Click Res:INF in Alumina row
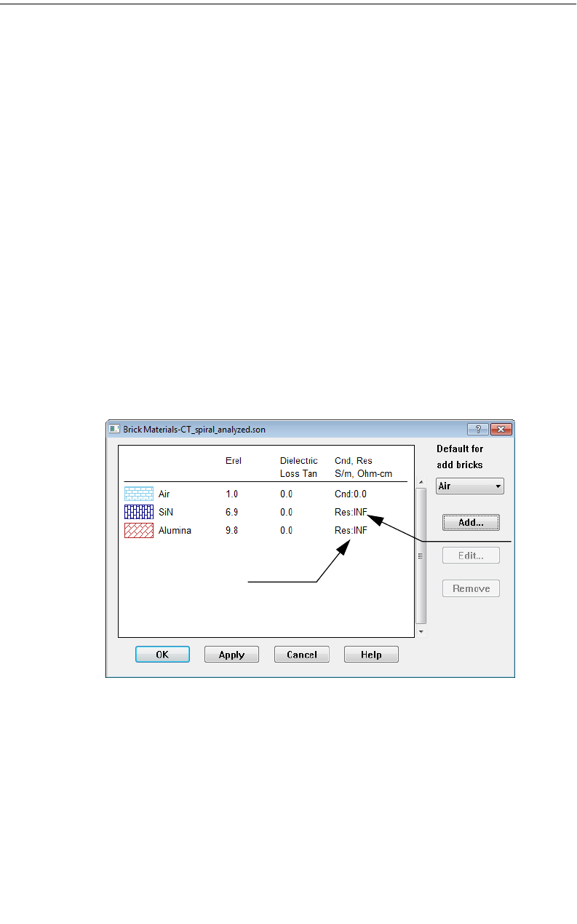This screenshot has width=577, height=924. point(351,531)
